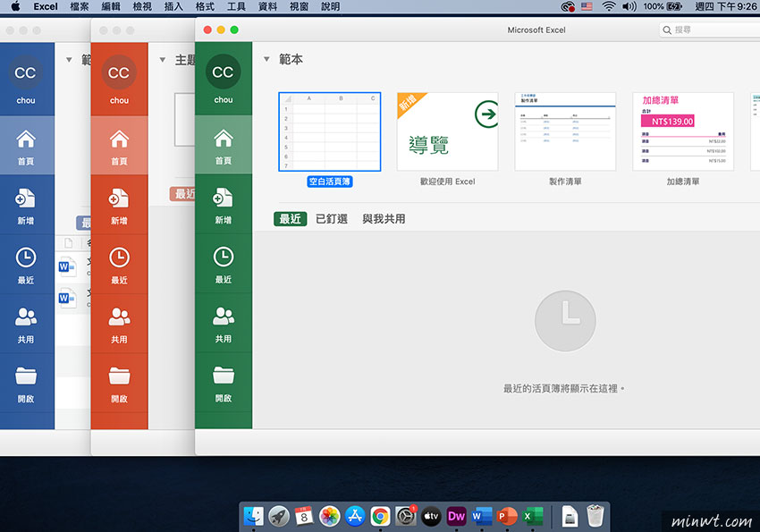760x532 pixels.
Task: Click Open folder in PowerPoint sidebar
Action: [x=119, y=383]
